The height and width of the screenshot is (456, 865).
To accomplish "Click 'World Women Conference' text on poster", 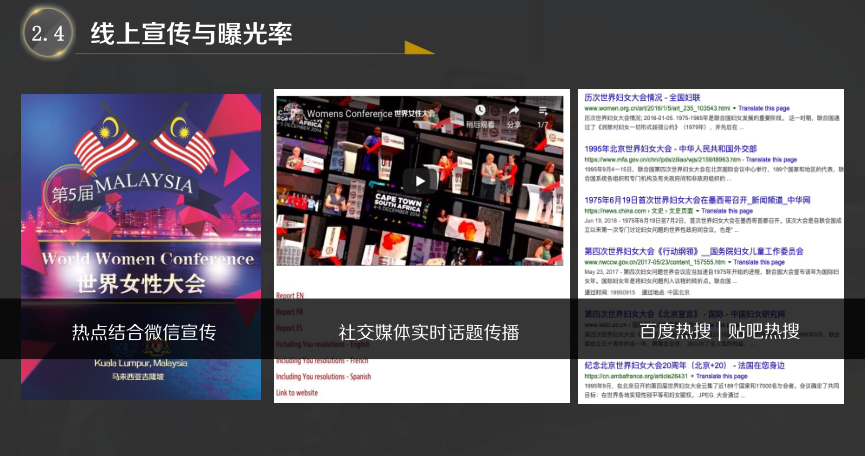I will pos(148,259).
